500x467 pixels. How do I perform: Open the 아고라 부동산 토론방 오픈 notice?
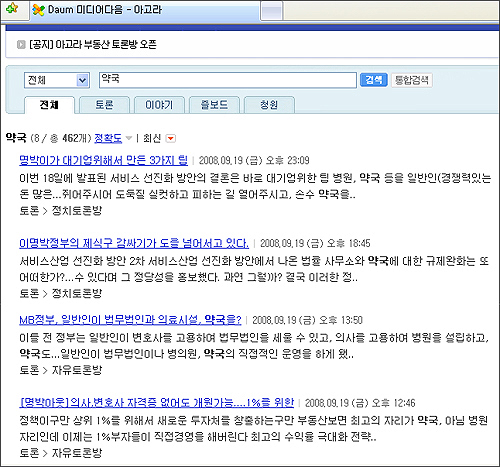coord(93,44)
